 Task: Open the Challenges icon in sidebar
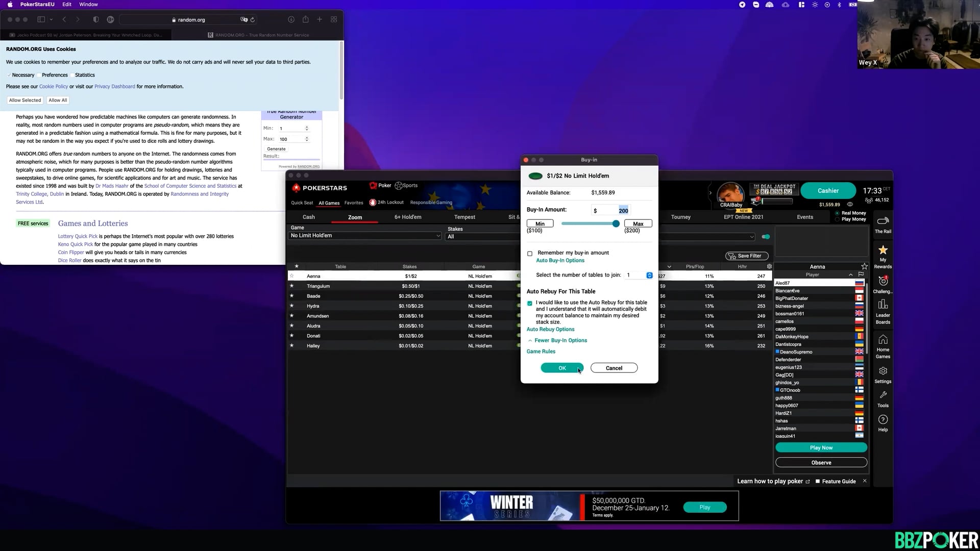883,284
